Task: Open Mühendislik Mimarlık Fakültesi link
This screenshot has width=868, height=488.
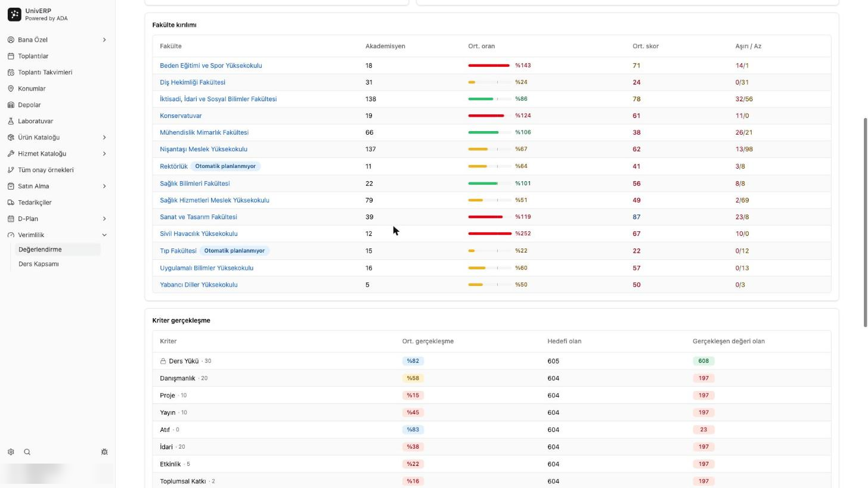Action: [204, 132]
